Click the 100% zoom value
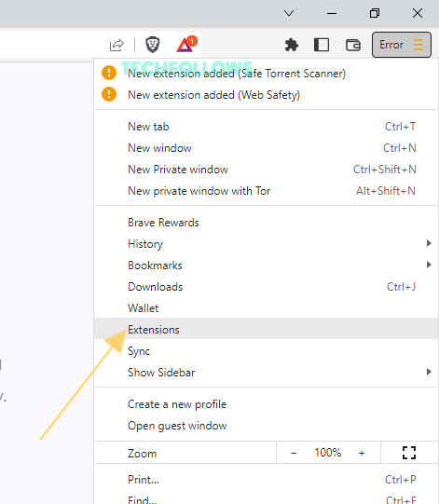Screen dimensions: 439x504 click(x=328, y=453)
